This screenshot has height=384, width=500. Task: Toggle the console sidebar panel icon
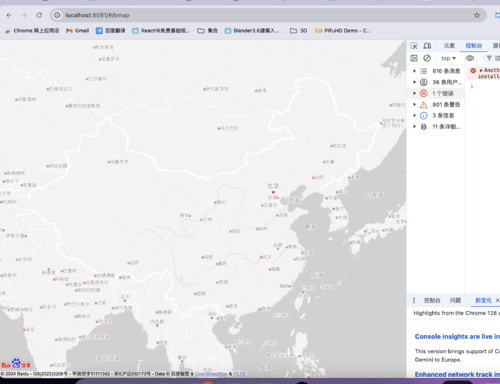pyautogui.click(x=414, y=58)
